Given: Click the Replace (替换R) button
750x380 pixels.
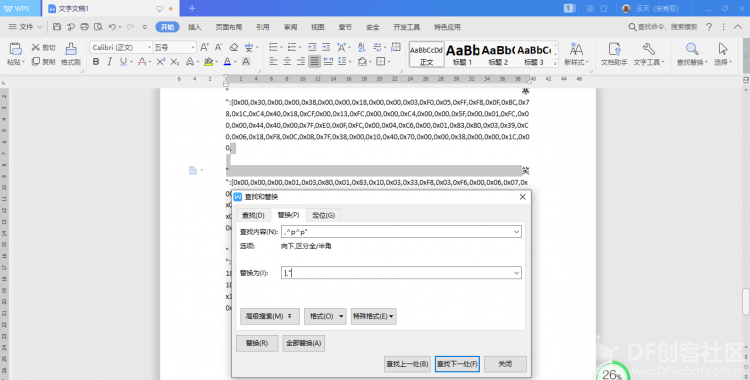Looking at the screenshot, I should 257,343.
